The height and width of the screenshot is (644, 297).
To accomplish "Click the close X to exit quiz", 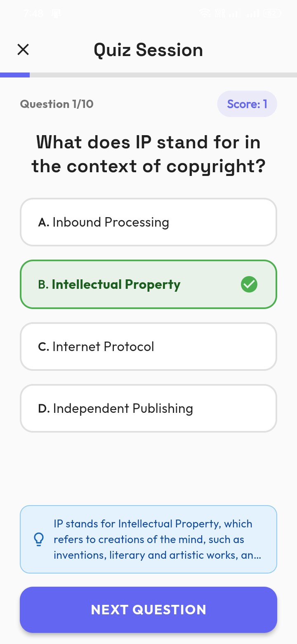I will point(23,49).
